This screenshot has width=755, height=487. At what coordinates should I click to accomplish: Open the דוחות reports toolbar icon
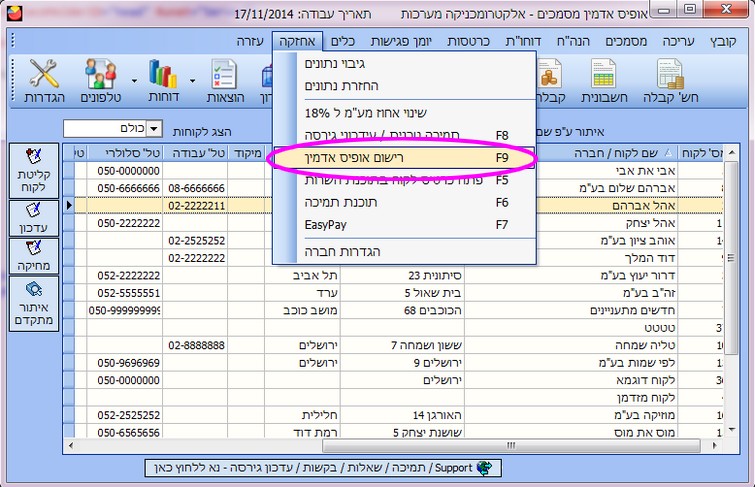[164, 81]
